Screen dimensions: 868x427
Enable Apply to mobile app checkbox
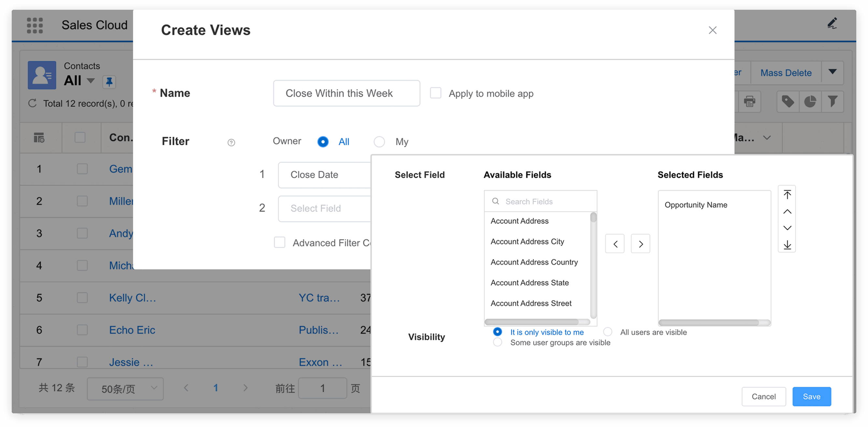coord(435,93)
